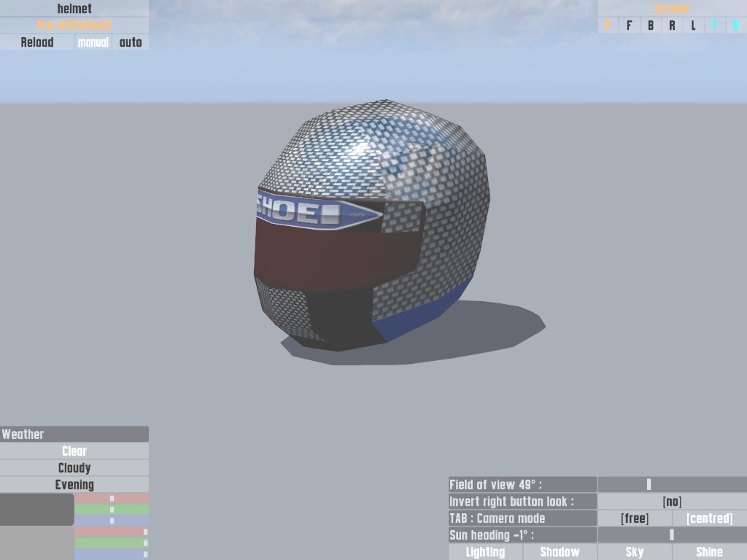The width and height of the screenshot is (747, 560).
Task: Open the helmet object selector
Action: [74, 8]
